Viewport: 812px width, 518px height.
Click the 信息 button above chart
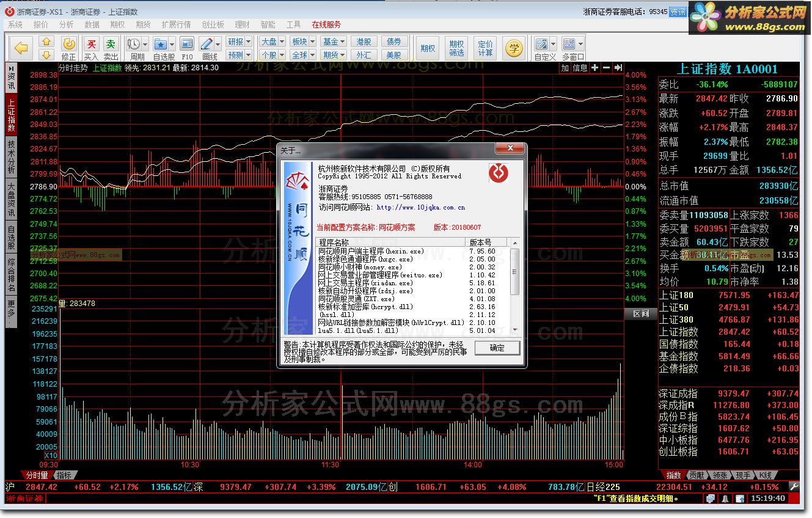[x=580, y=68]
